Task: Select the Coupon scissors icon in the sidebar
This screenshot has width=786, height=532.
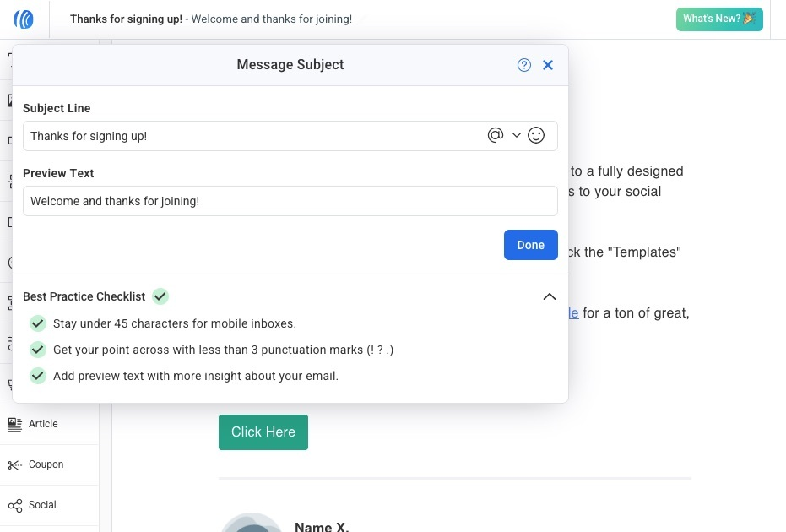Action: pos(14,464)
